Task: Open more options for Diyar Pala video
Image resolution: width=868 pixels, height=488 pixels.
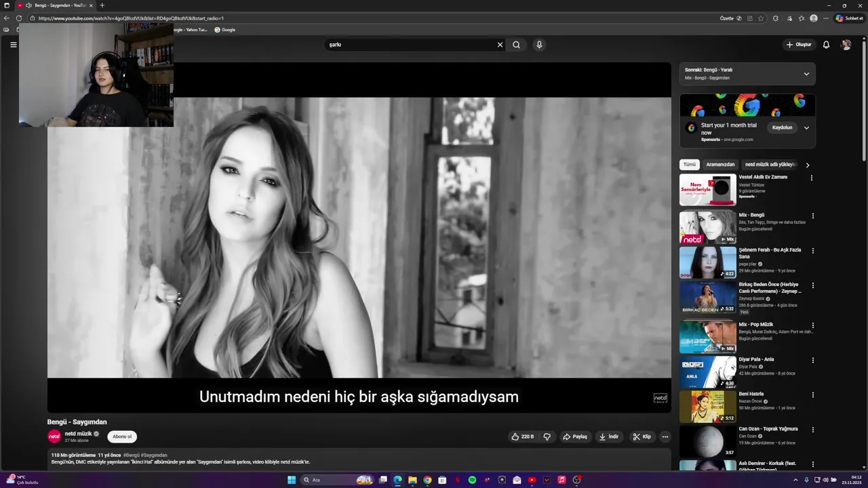Action: click(812, 360)
